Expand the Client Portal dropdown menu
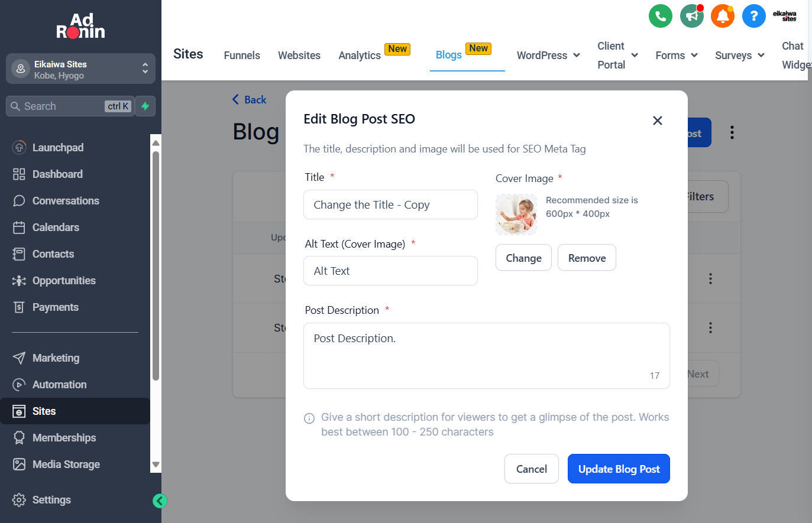This screenshot has height=523, width=812. [617, 55]
